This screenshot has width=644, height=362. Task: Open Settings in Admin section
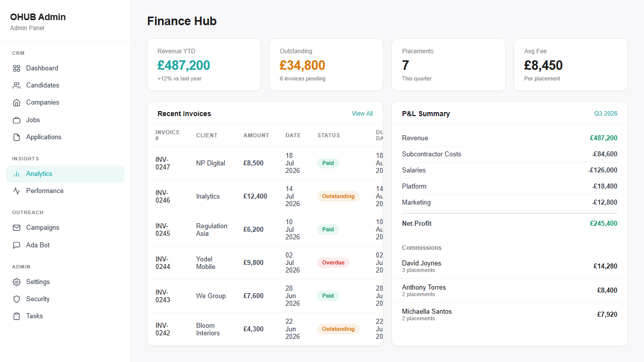coord(65,282)
